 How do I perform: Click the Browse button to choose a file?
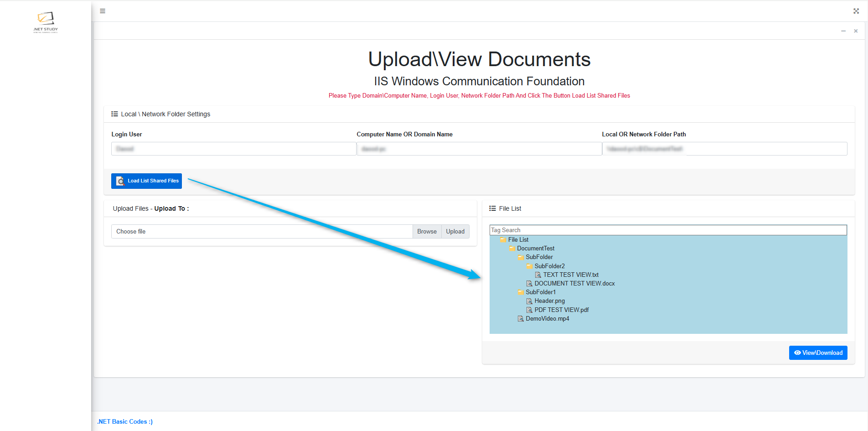tap(427, 231)
